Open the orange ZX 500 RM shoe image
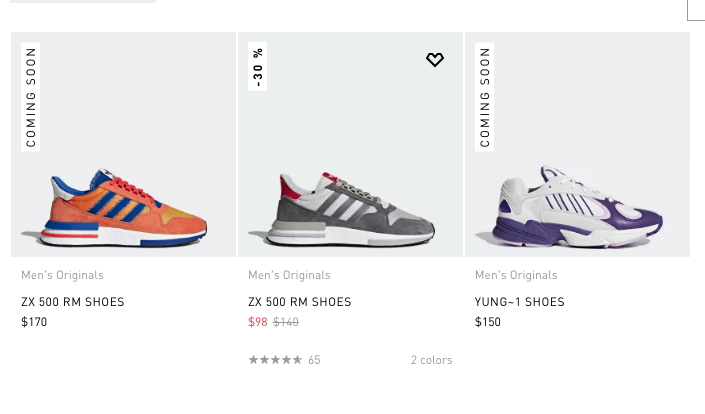 [x=127, y=208]
